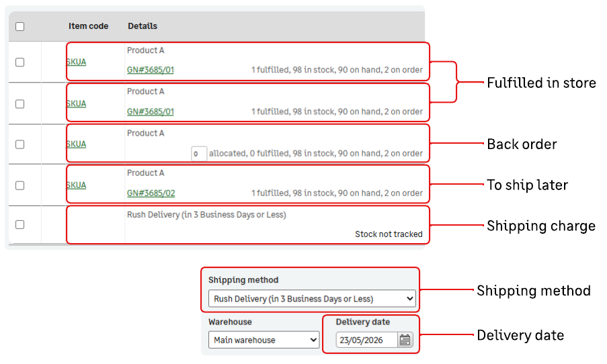Screen dimensions: 607x364
Task: Open the SKUA link in the GN#3685/02 row
Action: [76, 185]
